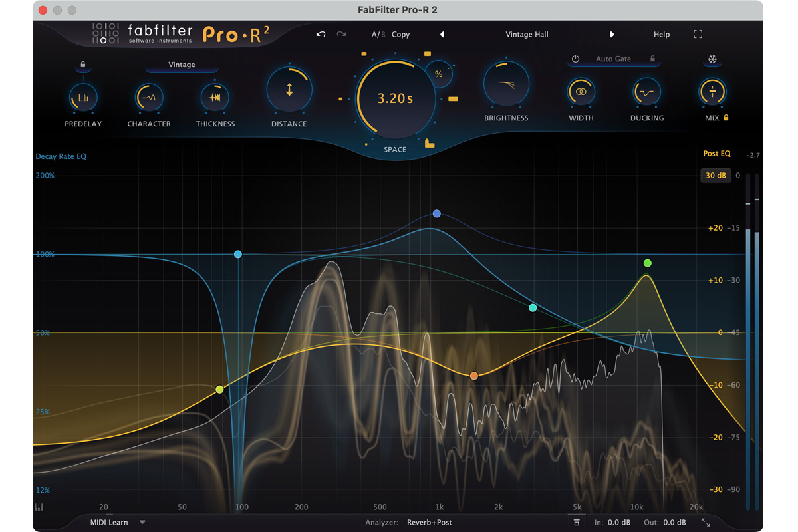Viewport: 798px width, 532px height.
Task: Click the Thickness knob
Action: click(215, 98)
